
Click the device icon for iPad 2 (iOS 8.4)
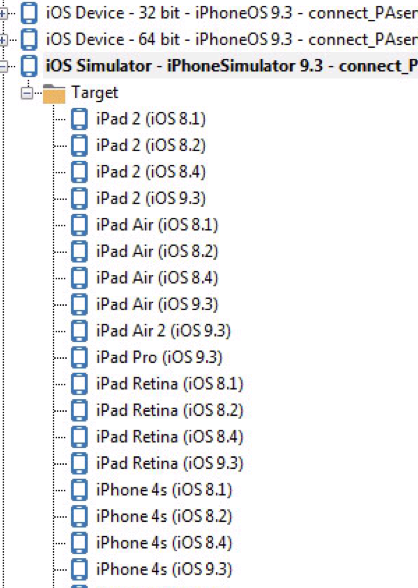coord(79,172)
